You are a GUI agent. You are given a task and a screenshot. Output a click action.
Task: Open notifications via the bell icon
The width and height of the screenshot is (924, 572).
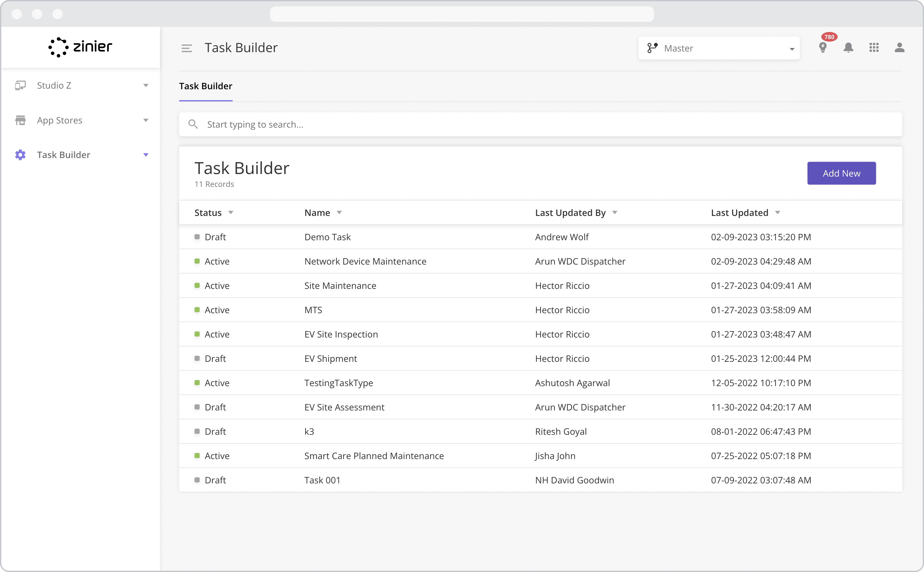click(x=848, y=47)
